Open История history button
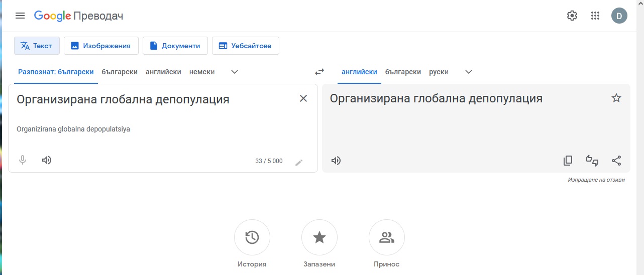The width and height of the screenshot is (644, 275). [x=252, y=237]
